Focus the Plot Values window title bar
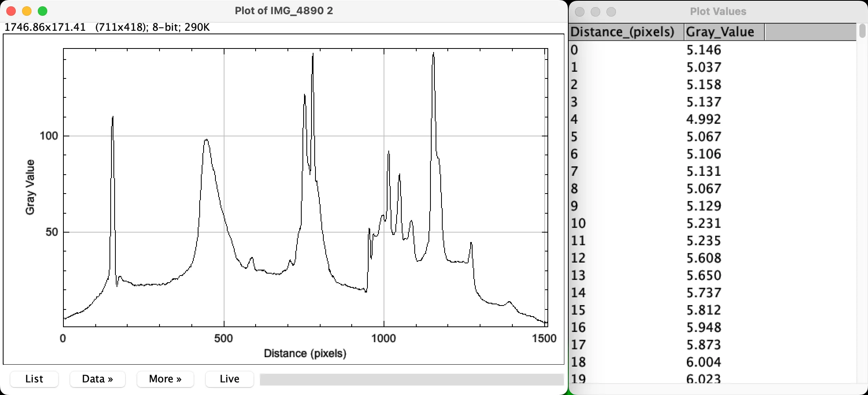 pyautogui.click(x=718, y=12)
